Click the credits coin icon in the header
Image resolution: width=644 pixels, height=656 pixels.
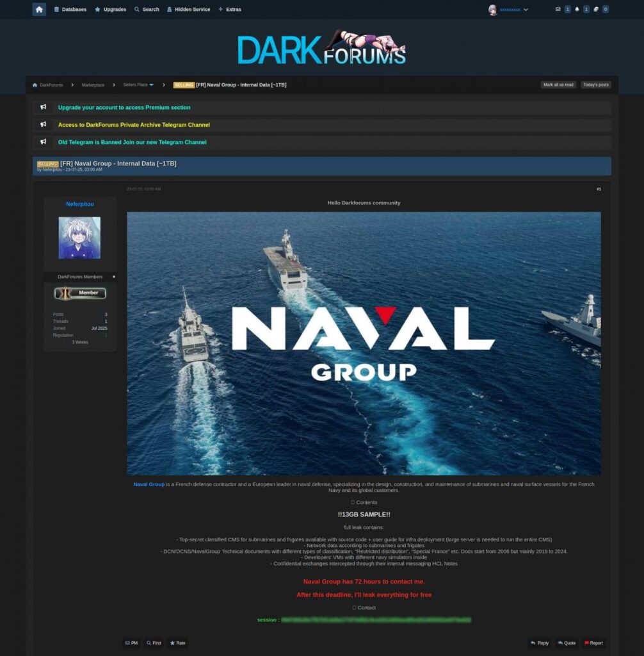point(597,10)
